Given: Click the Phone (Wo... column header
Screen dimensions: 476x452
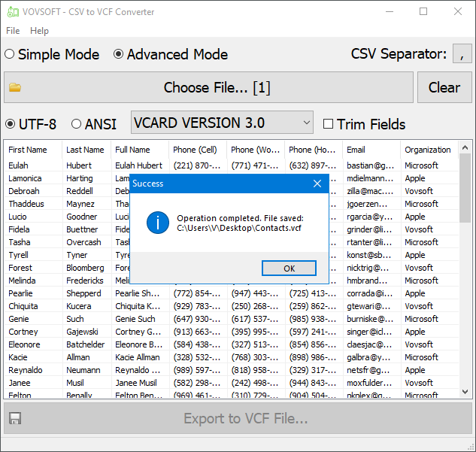Looking at the screenshot, I should [256, 150].
